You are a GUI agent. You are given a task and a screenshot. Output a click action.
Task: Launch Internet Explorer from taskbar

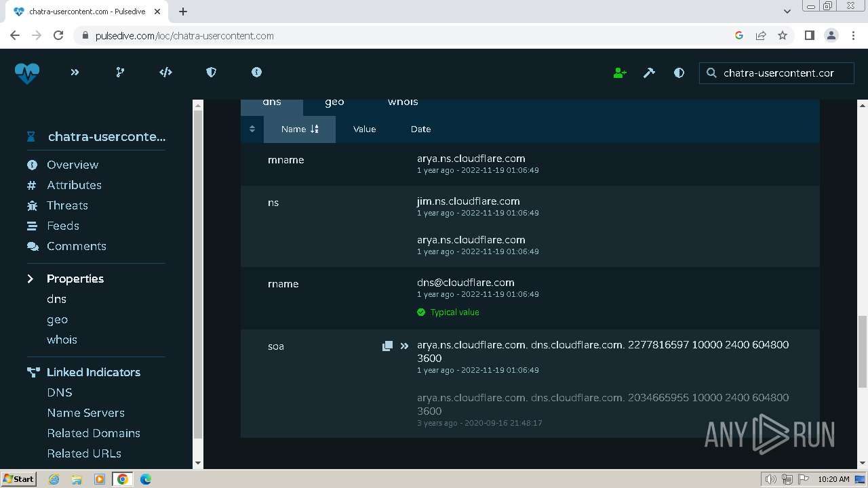[x=54, y=479]
